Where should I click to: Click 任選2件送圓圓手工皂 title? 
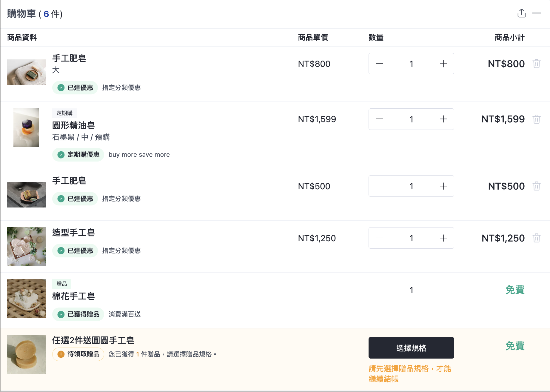pos(93,340)
